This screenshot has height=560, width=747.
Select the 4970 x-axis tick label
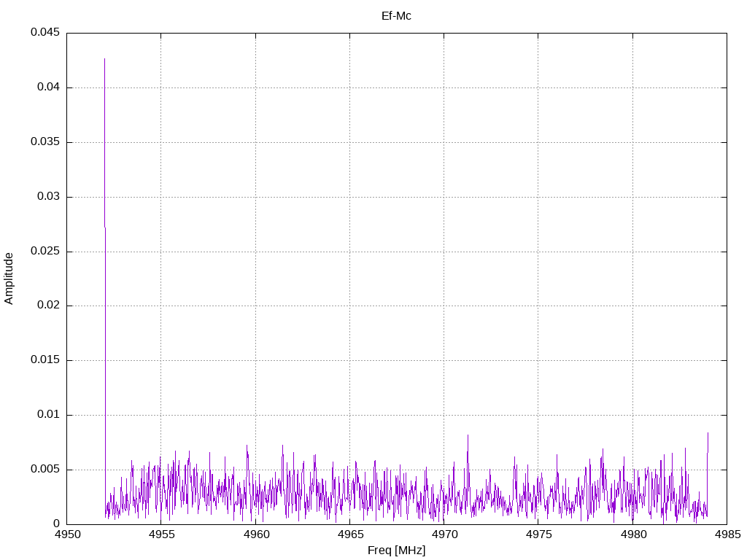[x=444, y=535]
